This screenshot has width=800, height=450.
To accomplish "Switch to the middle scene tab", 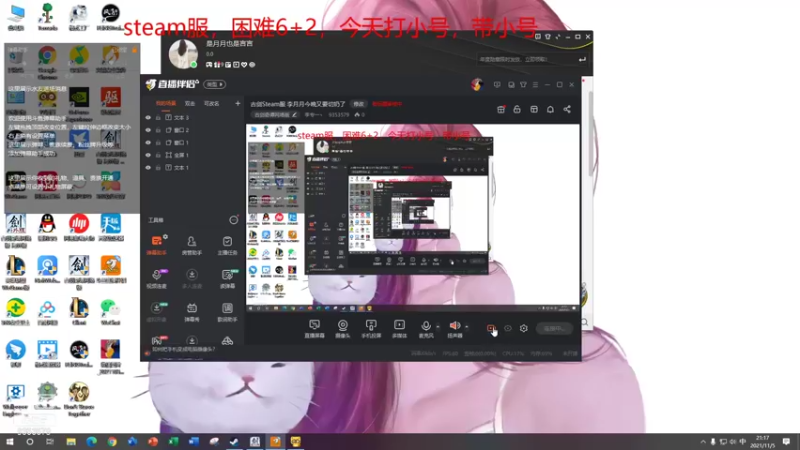I will point(190,103).
